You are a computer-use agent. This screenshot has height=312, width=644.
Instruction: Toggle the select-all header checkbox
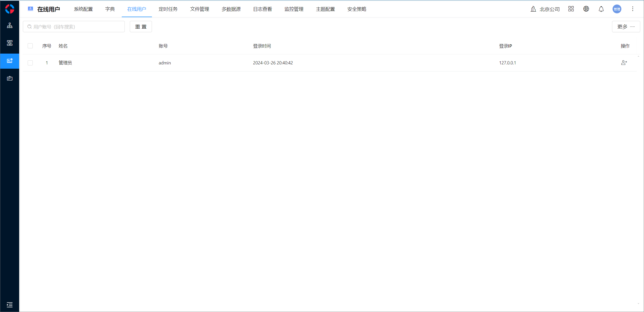click(30, 46)
